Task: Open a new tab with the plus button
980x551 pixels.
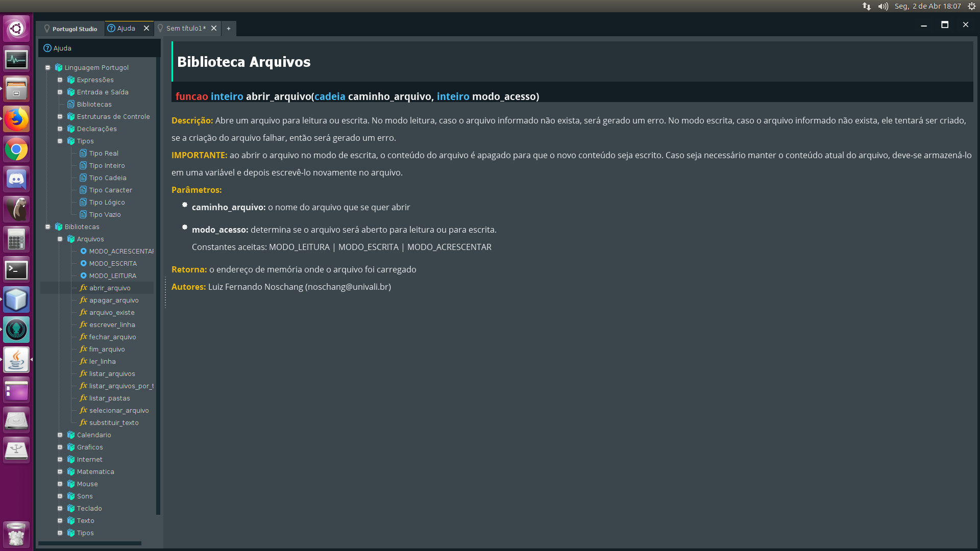Action: [228, 29]
